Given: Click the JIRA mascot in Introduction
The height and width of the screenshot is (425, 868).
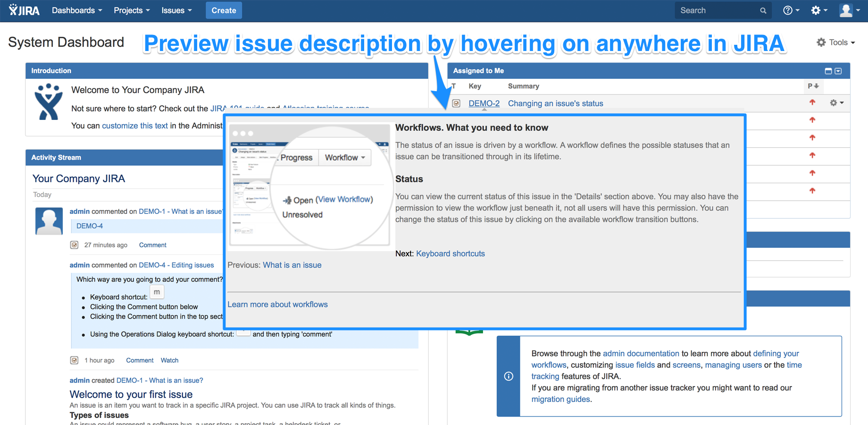Looking at the screenshot, I should [49, 102].
